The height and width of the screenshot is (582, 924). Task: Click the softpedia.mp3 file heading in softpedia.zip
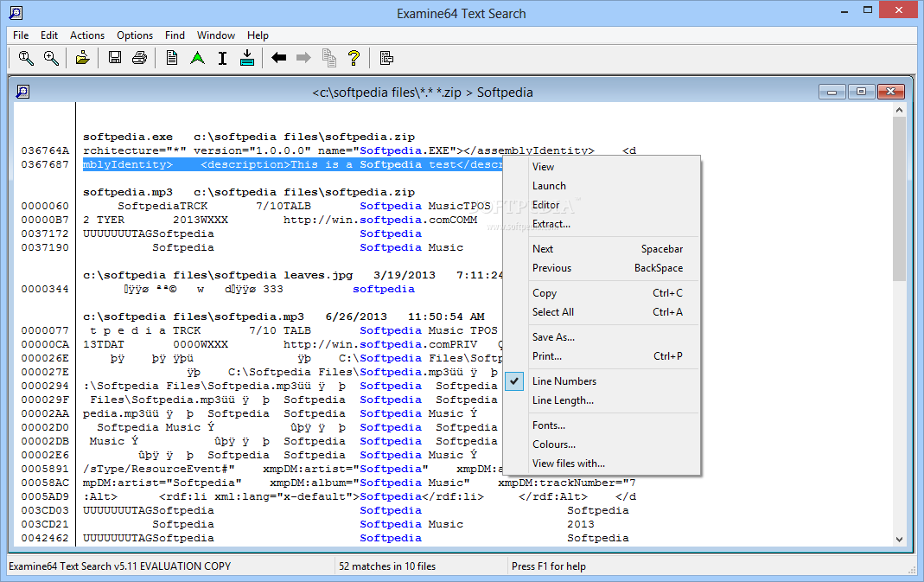coord(249,192)
